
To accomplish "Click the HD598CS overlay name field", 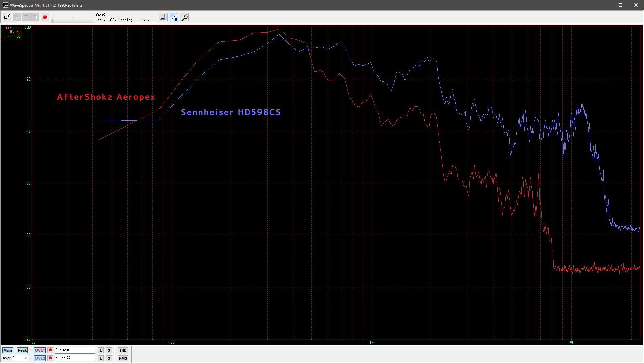I will tap(75, 358).
